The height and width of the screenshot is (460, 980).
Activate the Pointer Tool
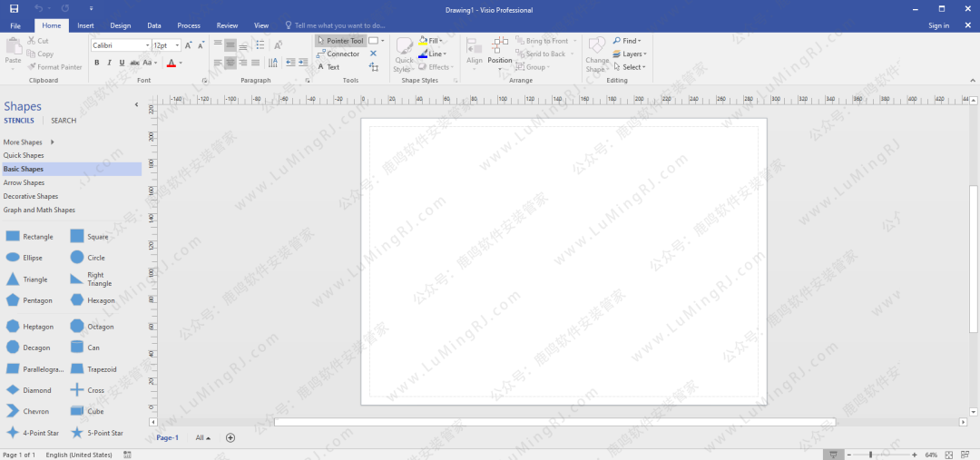(x=339, y=41)
